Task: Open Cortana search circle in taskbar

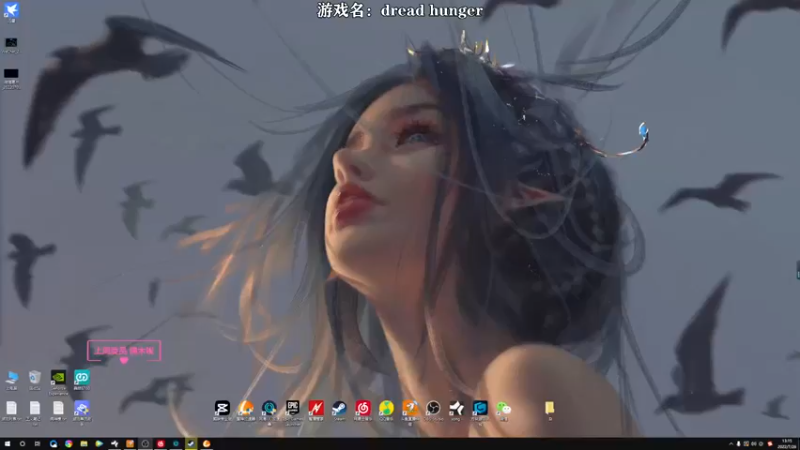Action: (x=22, y=444)
